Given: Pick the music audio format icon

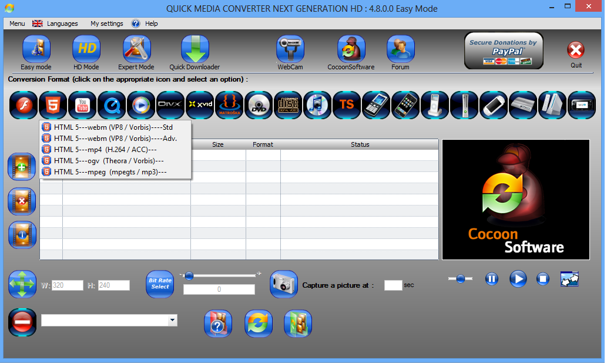Looking at the screenshot, I should (x=317, y=105).
